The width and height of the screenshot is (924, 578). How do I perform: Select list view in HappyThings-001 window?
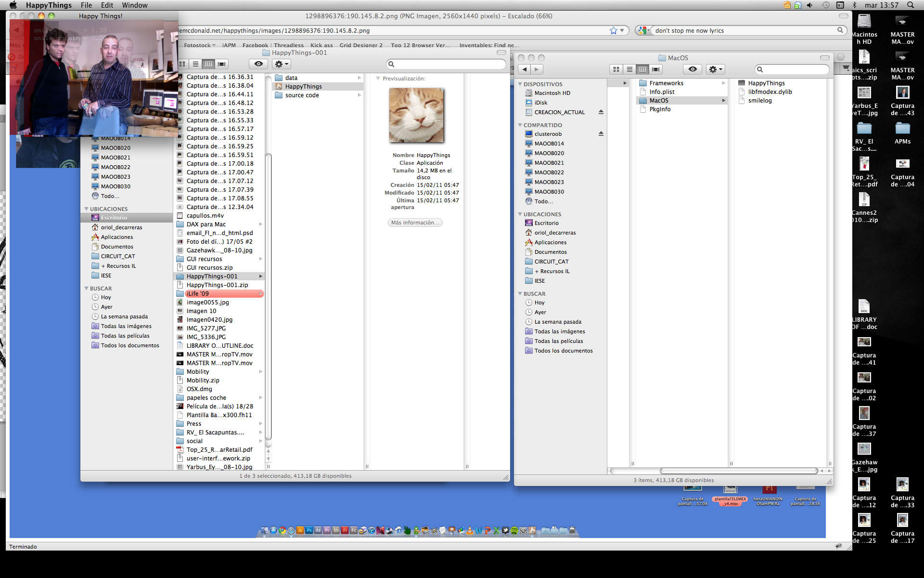point(195,64)
